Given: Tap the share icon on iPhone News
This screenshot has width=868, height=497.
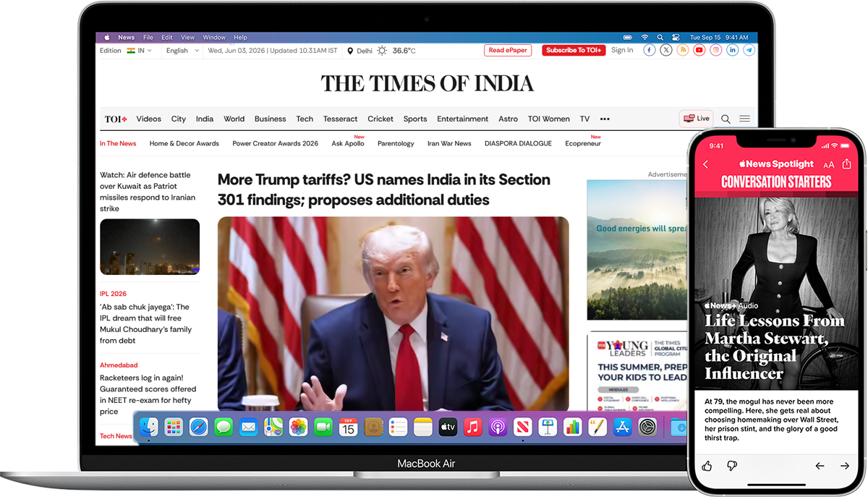Looking at the screenshot, I should point(847,164).
